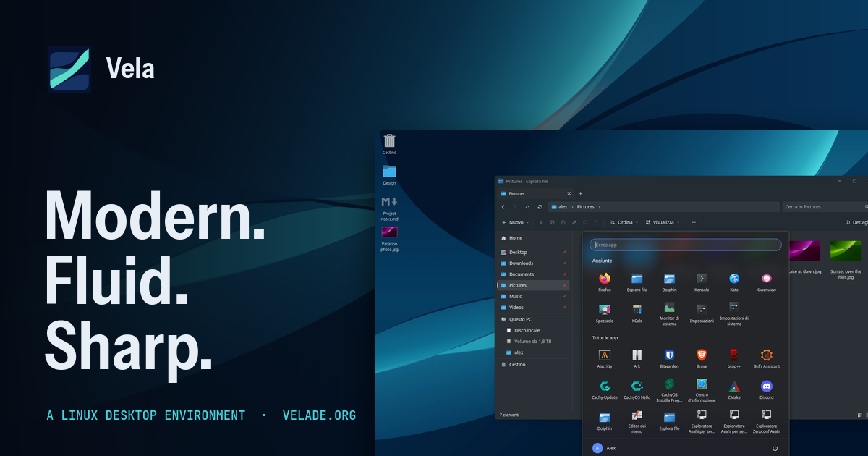The image size is (868, 456).
Task: Open the toolbar overflow menu
Action: pyautogui.click(x=694, y=223)
